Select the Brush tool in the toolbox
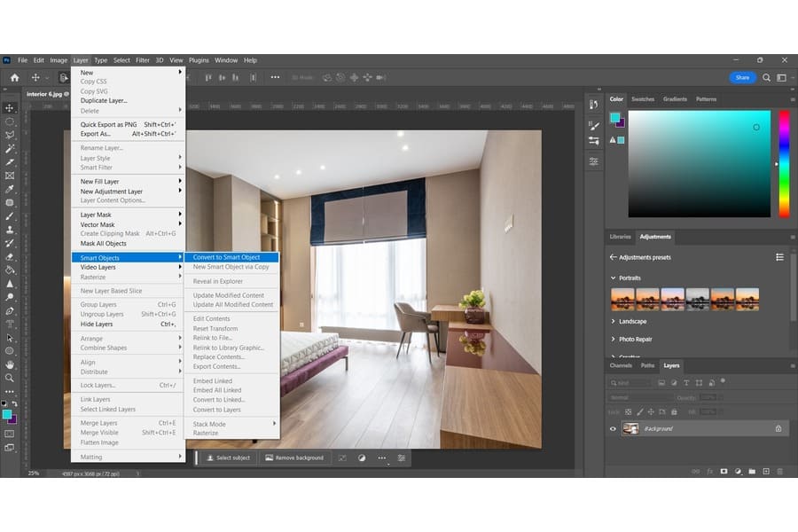798x532 pixels. click(9, 215)
